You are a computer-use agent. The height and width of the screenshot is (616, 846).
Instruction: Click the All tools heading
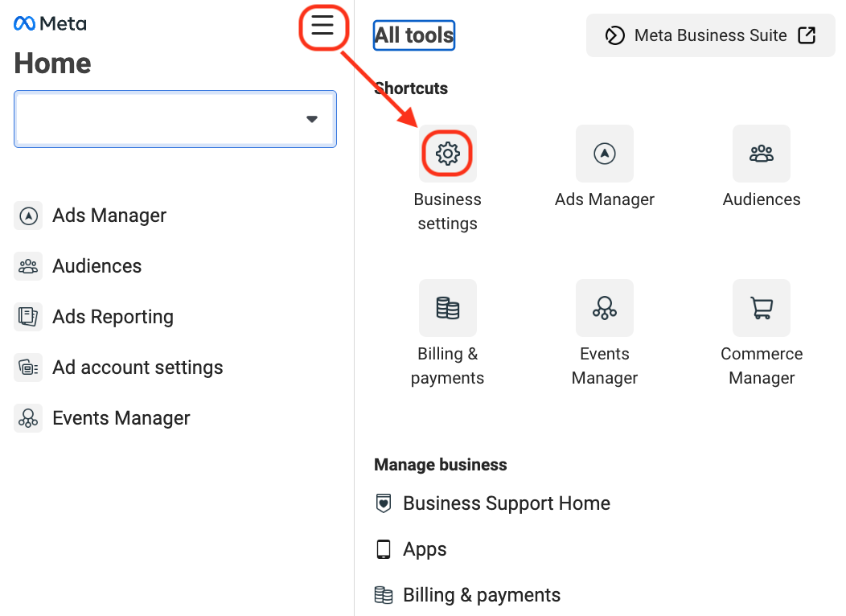pyautogui.click(x=414, y=35)
